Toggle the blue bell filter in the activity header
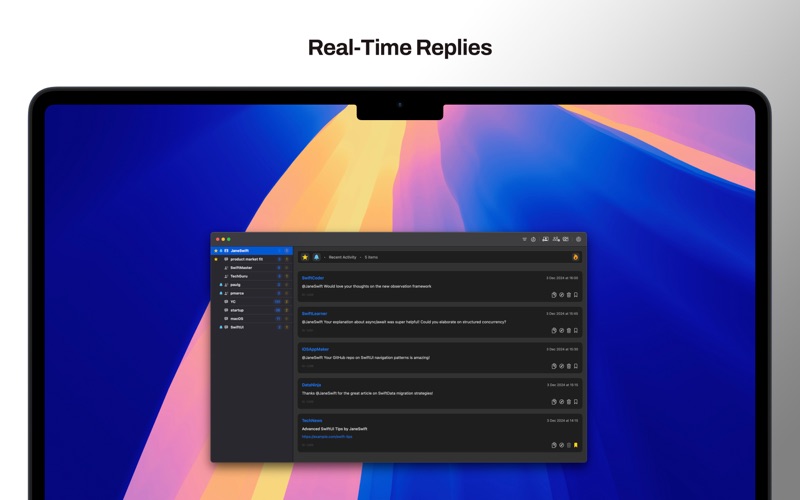Image resolution: width=800 pixels, height=500 pixels. [316, 257]
